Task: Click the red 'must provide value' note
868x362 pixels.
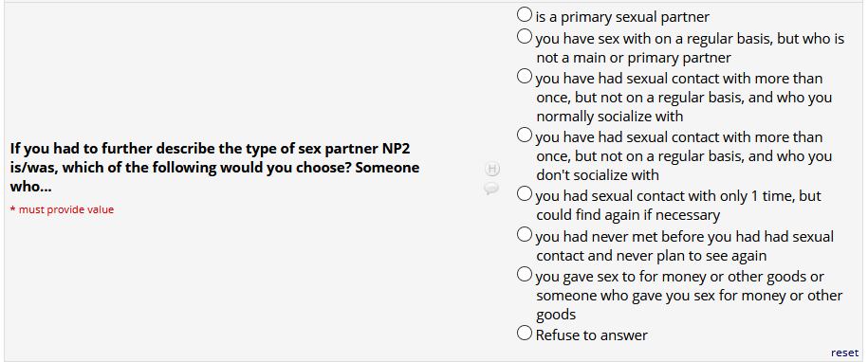Action: tap(62, 210)
